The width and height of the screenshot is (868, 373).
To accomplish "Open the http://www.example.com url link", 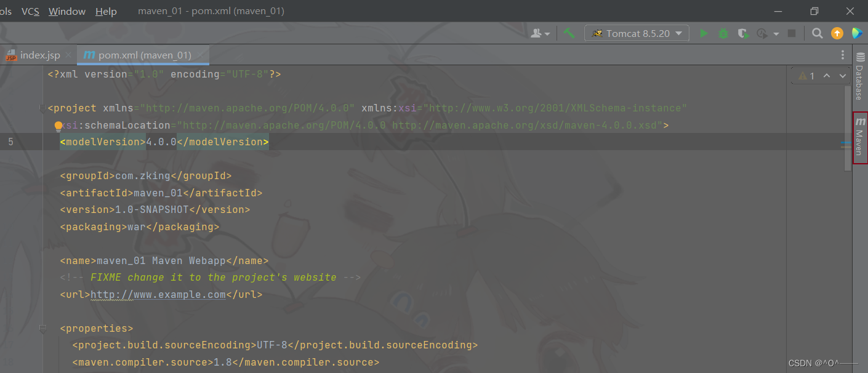I will coord(158,295).
